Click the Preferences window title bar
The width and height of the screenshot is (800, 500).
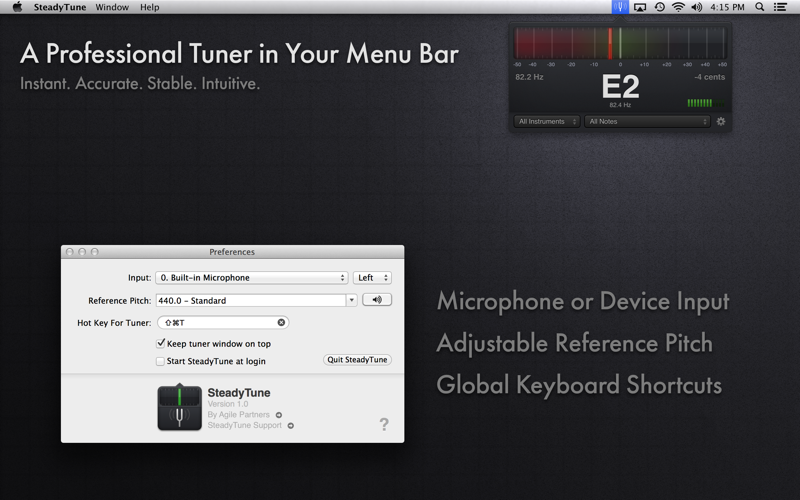[x=232, y=252]
